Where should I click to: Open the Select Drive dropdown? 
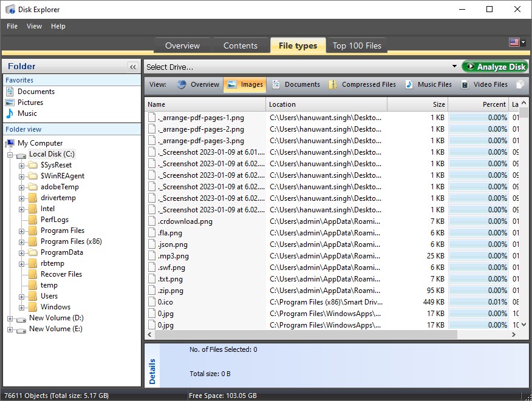pyautogui.click(x=455, y=66)
